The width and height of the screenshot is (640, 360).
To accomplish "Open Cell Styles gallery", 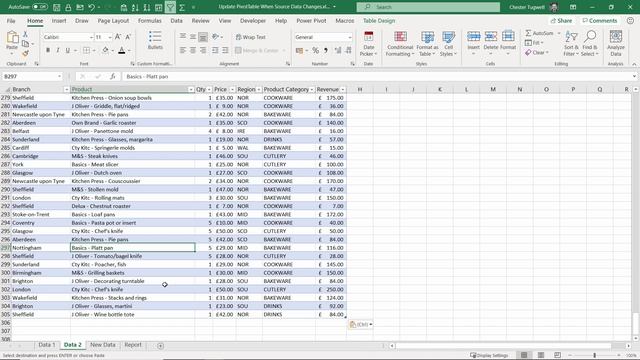I will coord(448,43).
